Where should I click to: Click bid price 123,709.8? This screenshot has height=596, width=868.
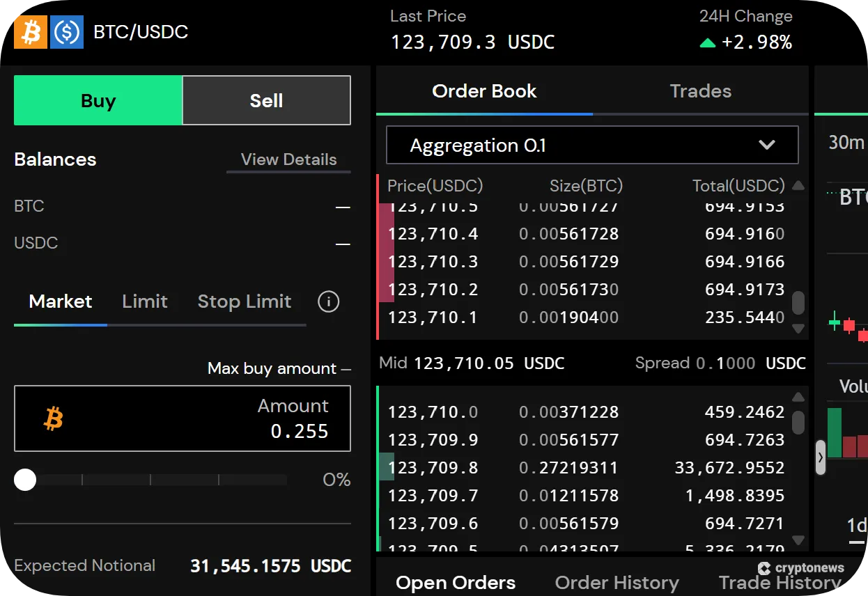[433, 468]
